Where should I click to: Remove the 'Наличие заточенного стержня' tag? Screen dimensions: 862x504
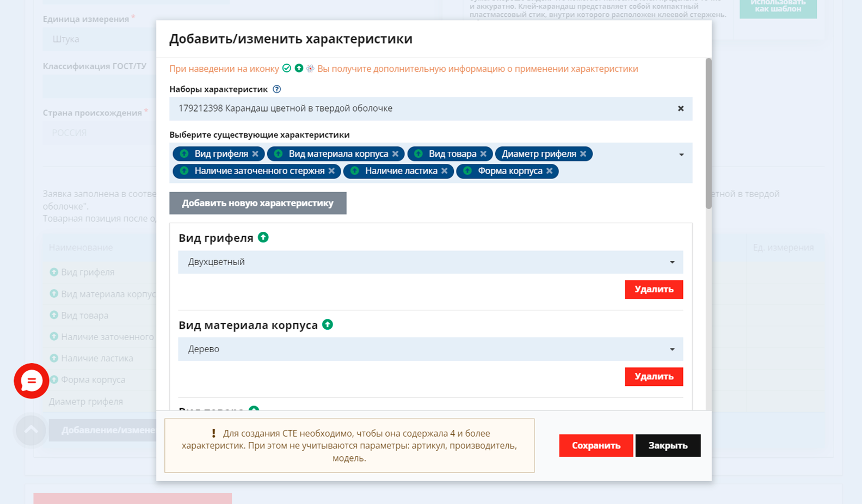point(331,171)
